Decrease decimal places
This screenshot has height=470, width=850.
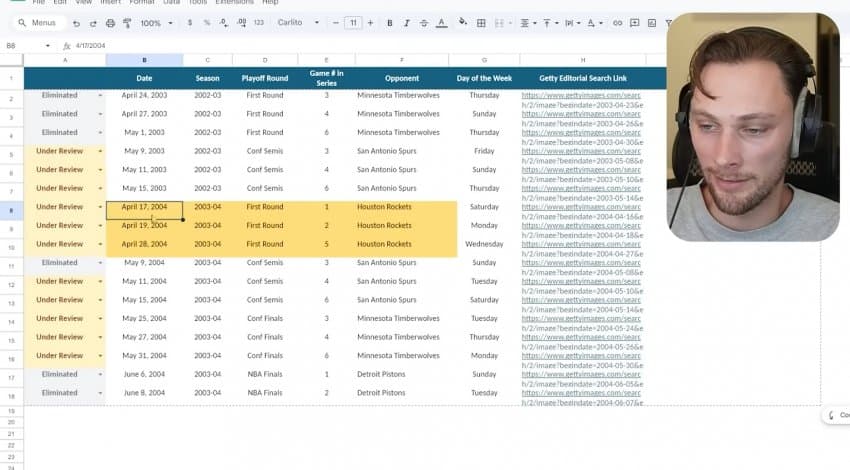click(x=224, y=23)
